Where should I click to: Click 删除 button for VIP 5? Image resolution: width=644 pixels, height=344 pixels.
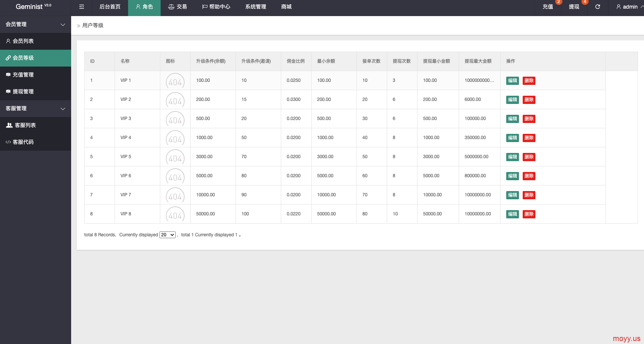[x=529, y=157]
